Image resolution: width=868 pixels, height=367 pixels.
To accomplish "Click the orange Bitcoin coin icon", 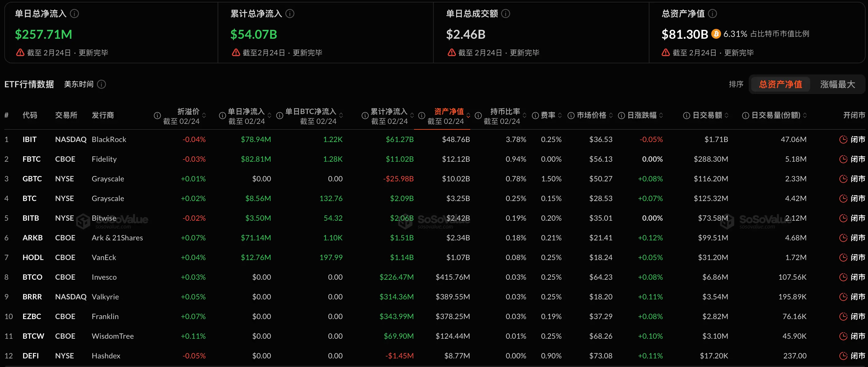I will pyautogui.click(x=716, y=34).
